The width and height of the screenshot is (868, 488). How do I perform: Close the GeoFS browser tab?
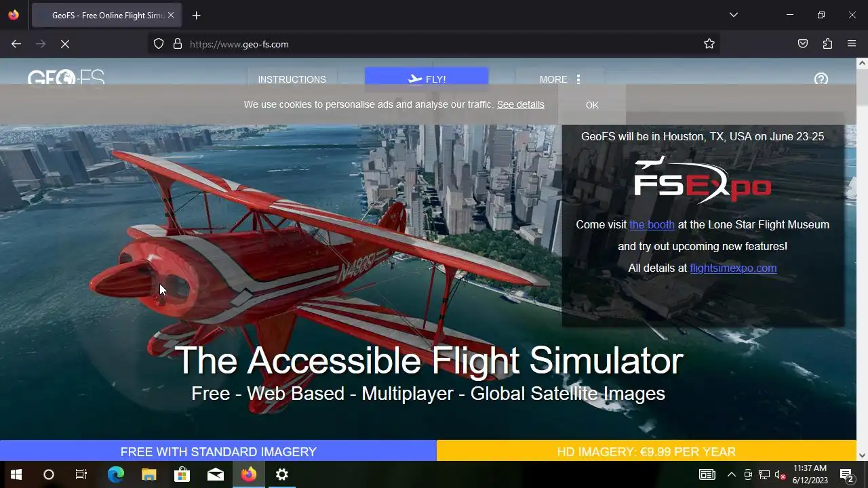171,15
